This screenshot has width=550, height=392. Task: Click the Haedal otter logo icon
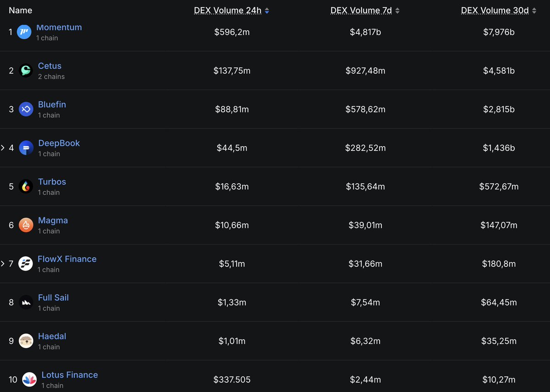[x=26, y=341]
